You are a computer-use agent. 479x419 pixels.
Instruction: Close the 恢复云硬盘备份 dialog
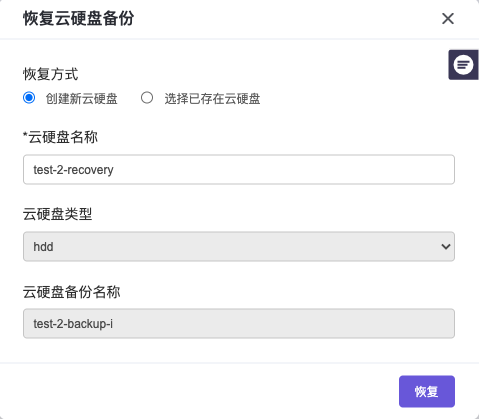point(448,19)
